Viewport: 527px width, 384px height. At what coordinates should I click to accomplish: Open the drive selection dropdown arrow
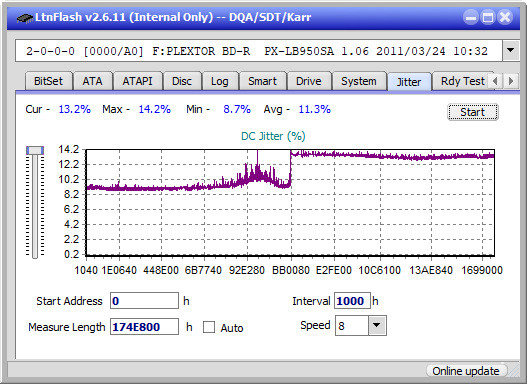point(511,51)
